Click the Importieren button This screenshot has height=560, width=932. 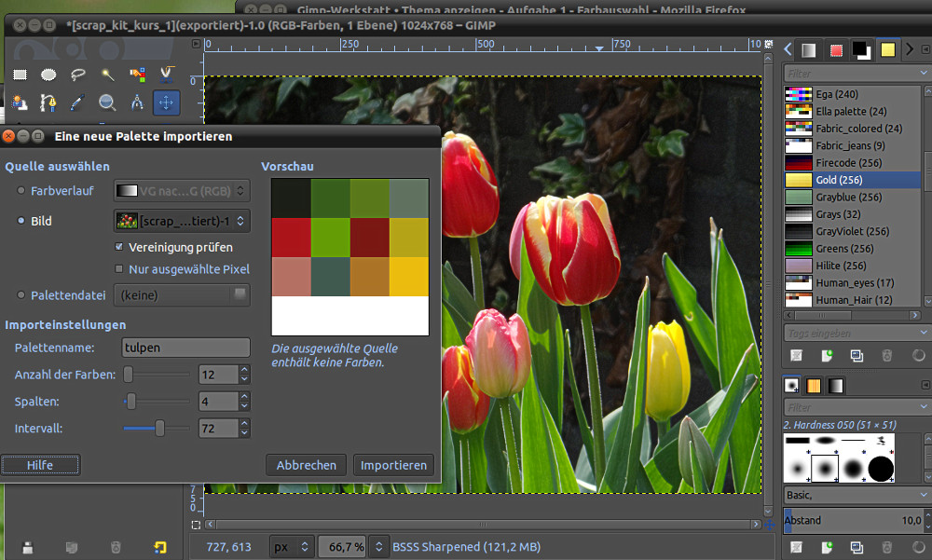pyautogui.click(x=393, y=465)
